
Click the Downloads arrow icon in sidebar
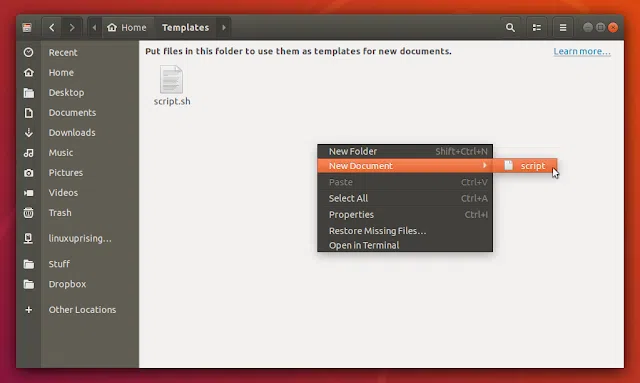[x=29, y=133]
